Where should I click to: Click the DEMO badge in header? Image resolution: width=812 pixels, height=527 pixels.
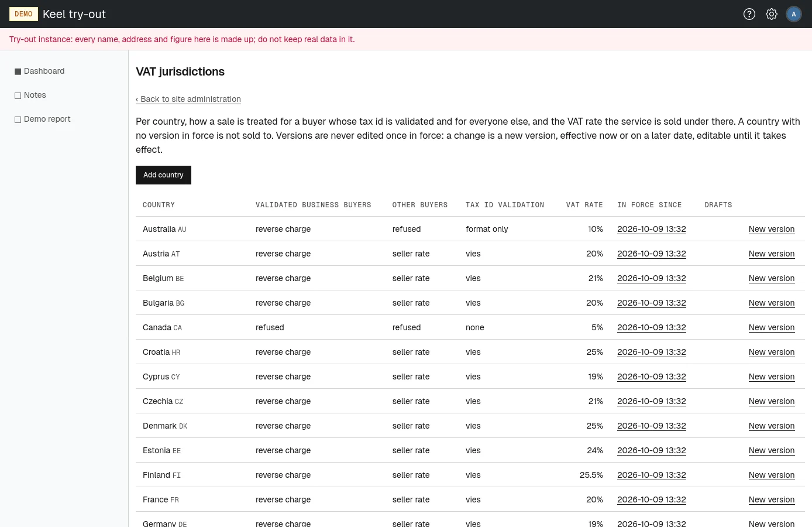coord(23,14)
